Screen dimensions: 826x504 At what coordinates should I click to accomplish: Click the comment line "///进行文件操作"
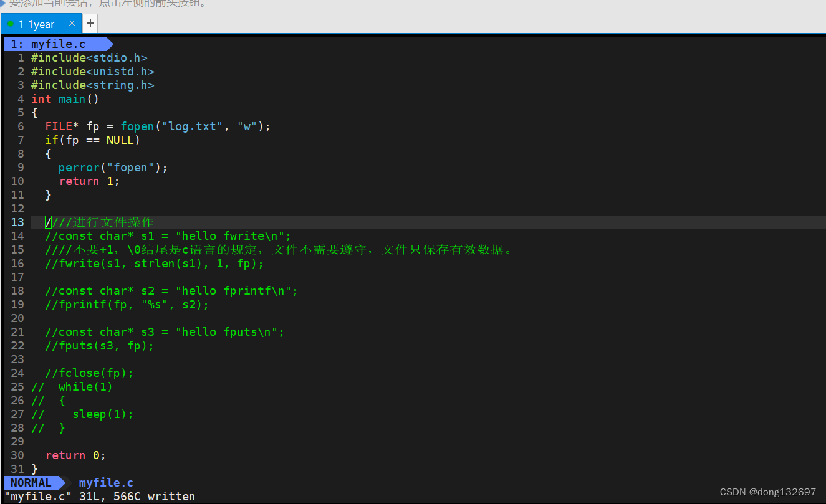click(x=99, y=222)
